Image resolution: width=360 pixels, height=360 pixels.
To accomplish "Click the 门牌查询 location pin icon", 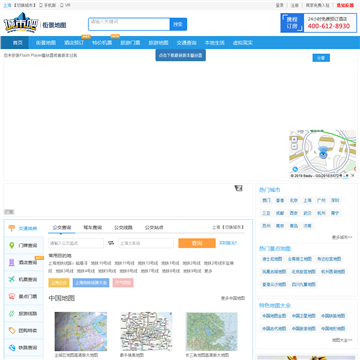I will click(x=12, y=245).
